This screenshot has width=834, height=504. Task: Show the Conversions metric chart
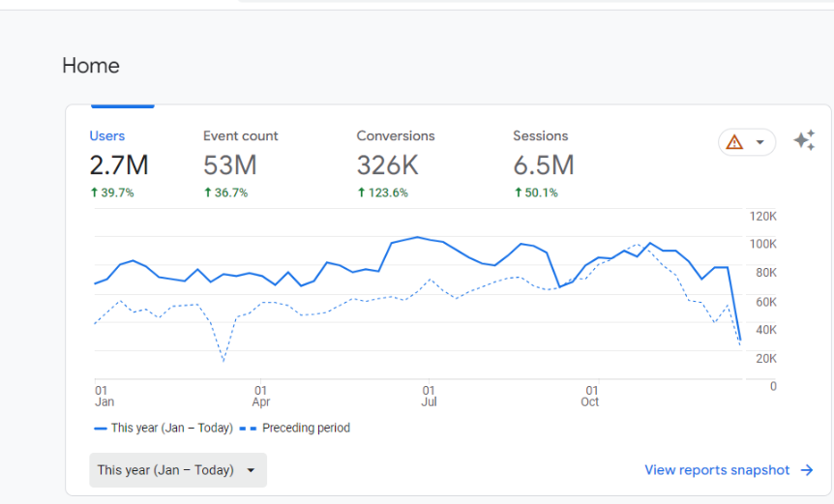point(395,136)
